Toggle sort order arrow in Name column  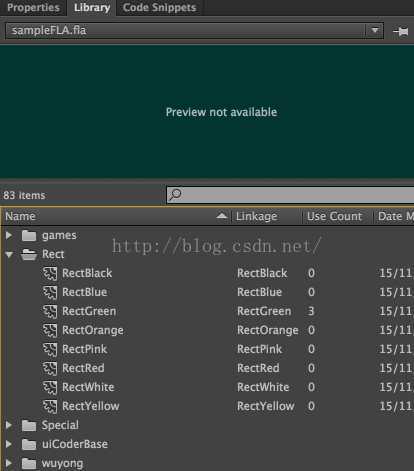coord(222,216)
